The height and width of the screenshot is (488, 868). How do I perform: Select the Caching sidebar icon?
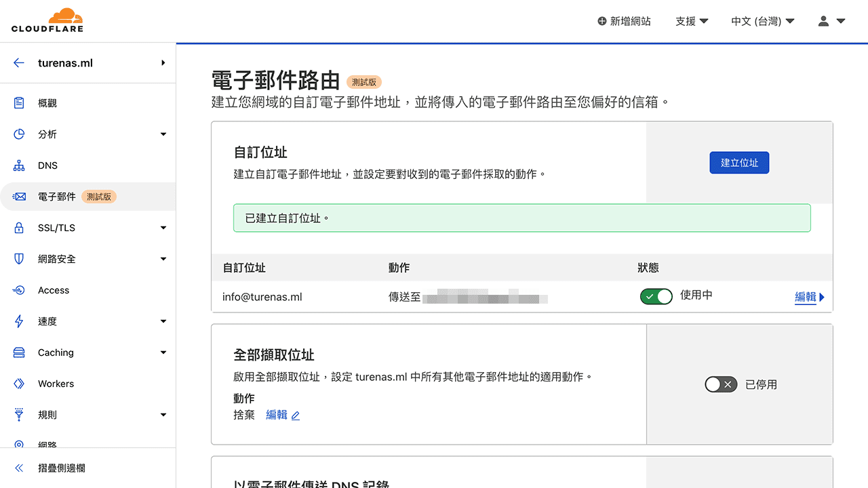(19, 352)
